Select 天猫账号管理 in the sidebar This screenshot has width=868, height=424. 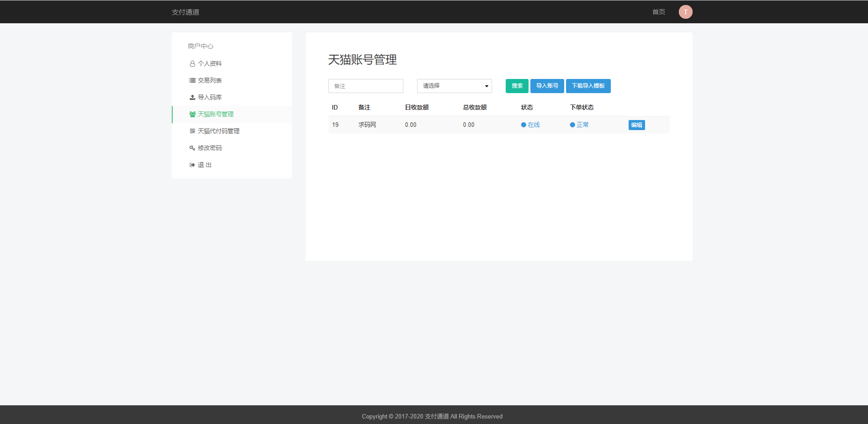pyautogui.click(x=232, y=114)
